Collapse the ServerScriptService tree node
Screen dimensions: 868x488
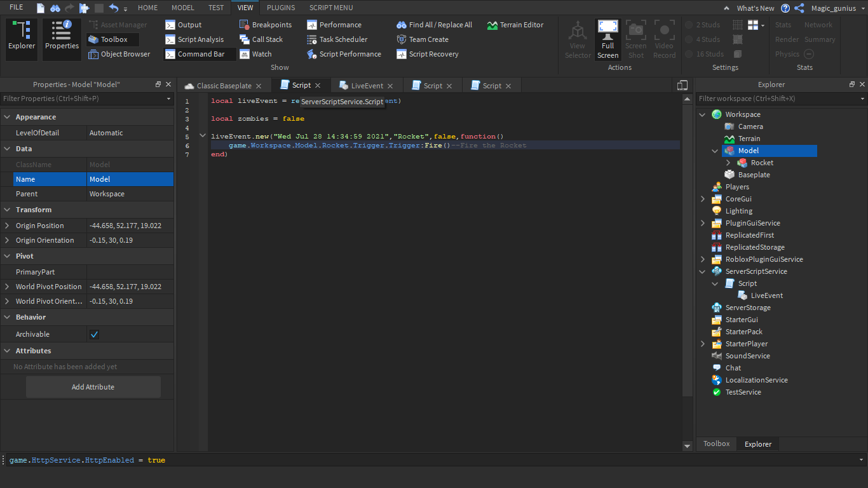pos(703,271)
